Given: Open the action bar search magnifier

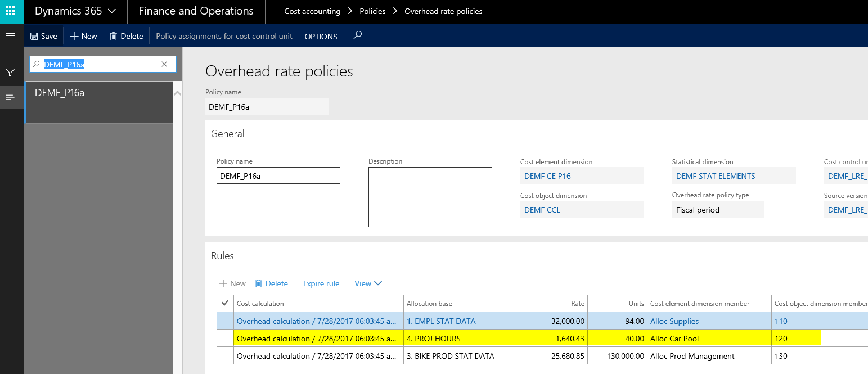Looking at the screenshot, I should [357, 35].
